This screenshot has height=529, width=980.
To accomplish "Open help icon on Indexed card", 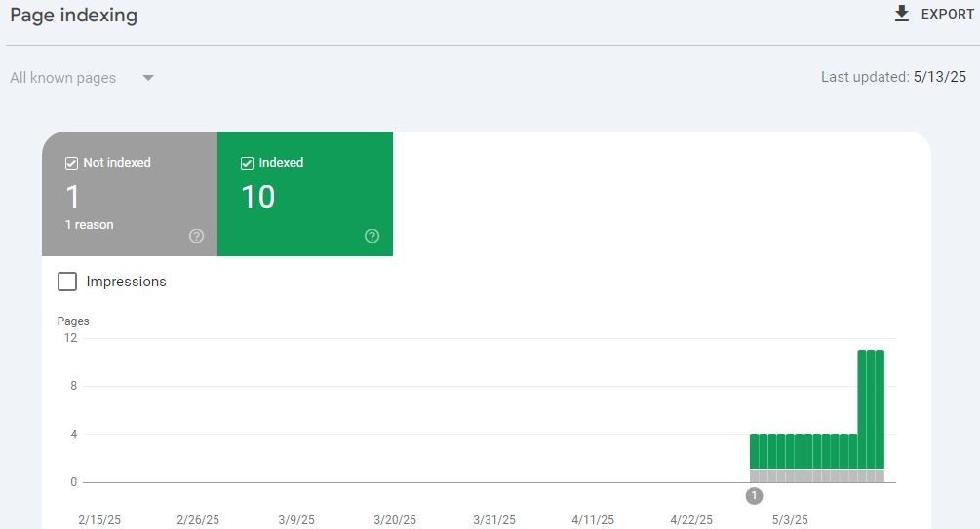I will tap(372, 236).
